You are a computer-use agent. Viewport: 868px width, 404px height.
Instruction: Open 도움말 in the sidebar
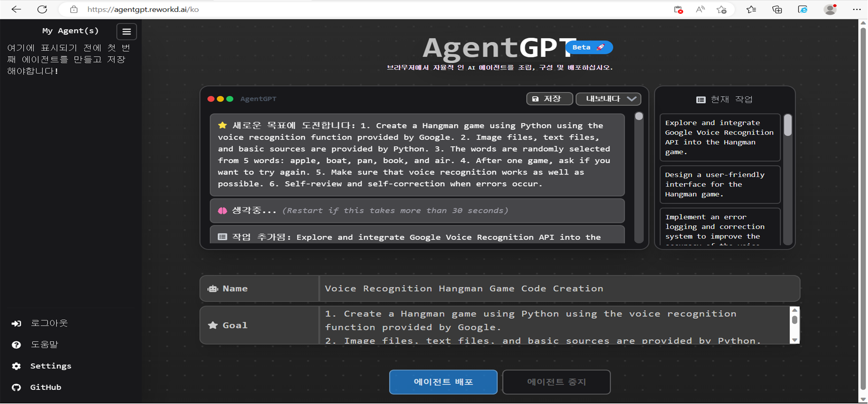click(x=45, y=344)
